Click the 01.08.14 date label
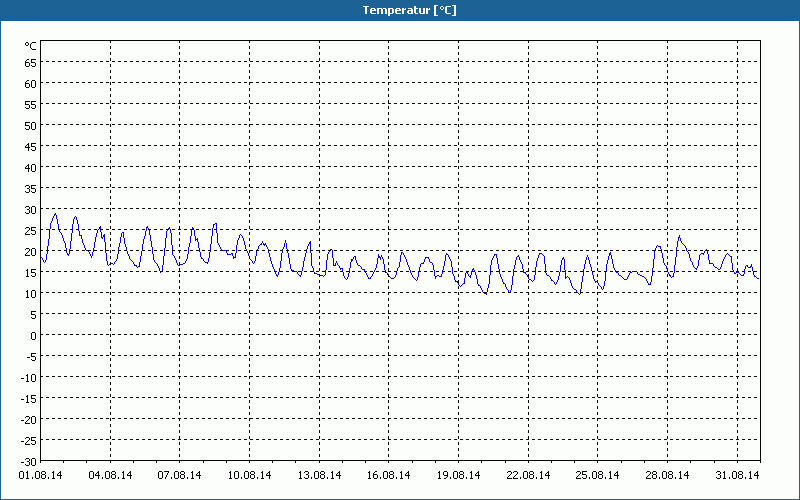 (40, 476)
